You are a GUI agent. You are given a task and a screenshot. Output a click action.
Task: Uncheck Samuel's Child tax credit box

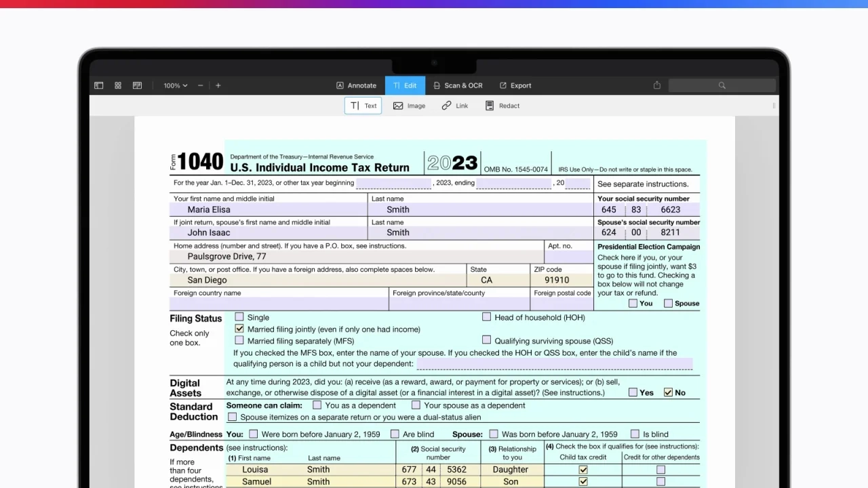[583, 482]
